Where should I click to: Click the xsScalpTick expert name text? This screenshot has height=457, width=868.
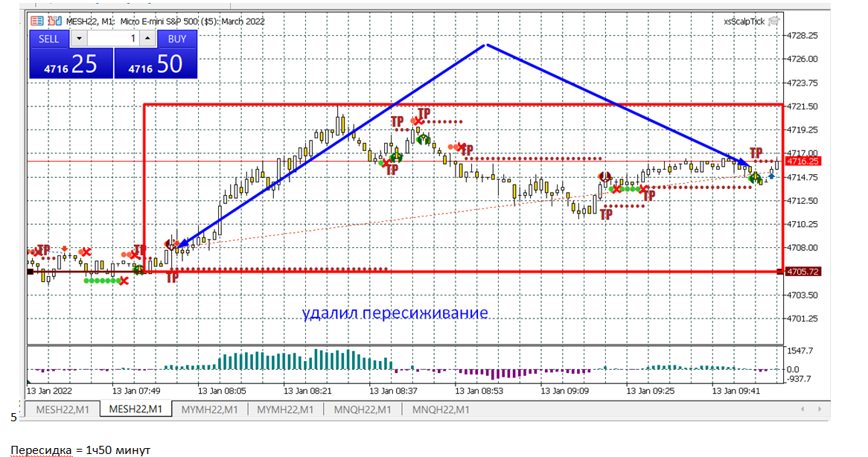click(744, 22)
